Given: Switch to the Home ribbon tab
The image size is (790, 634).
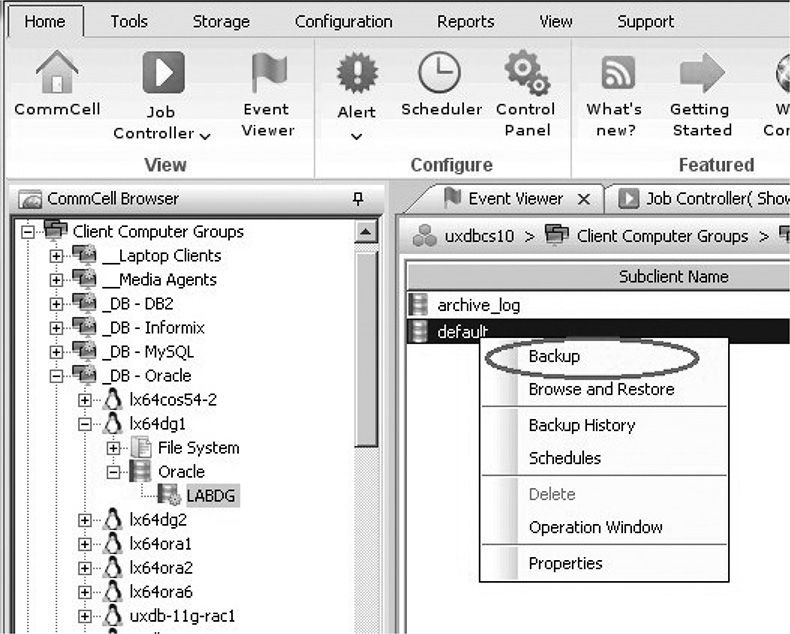Looking at the screenshot, I should click(45, 22).
